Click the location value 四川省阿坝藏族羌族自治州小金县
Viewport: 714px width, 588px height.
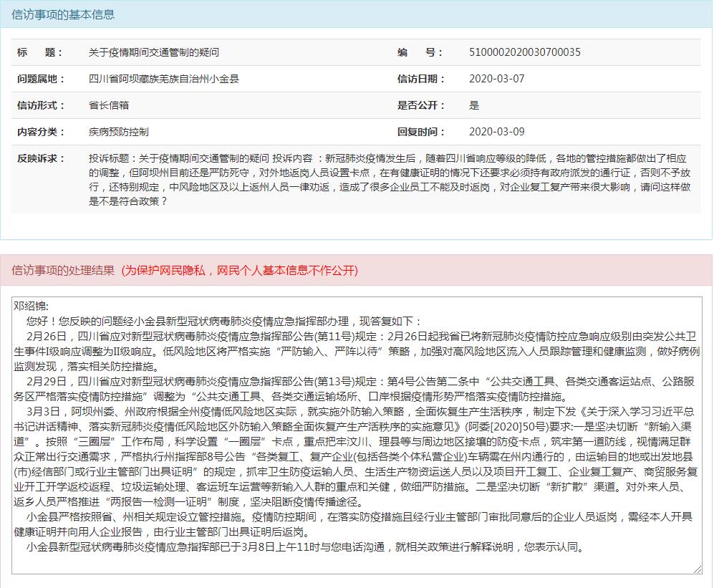[x=163, y=79]
